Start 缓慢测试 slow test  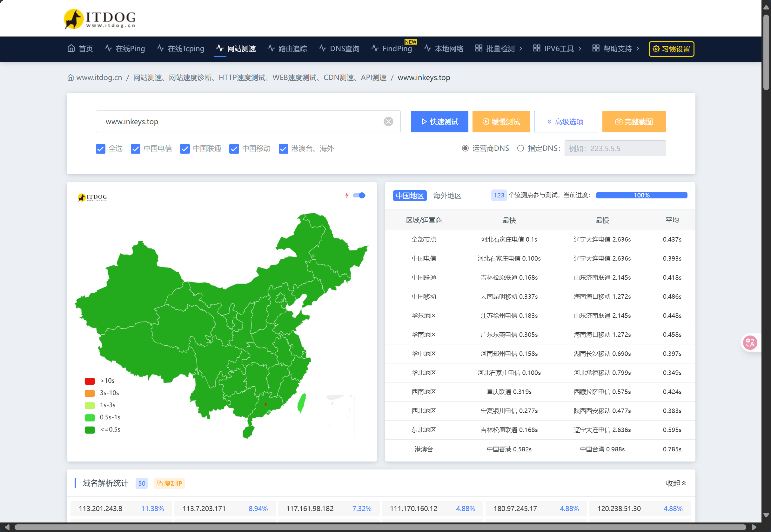coord(501,122)
